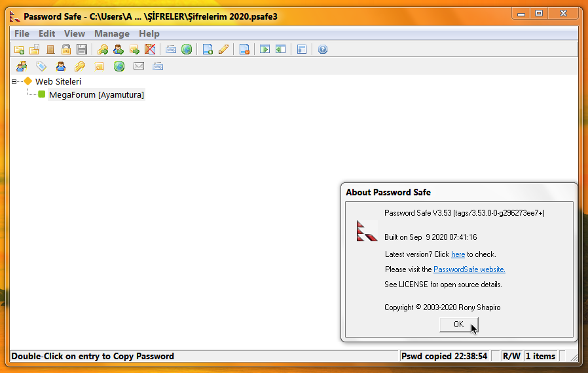Click the blue Help question mark icon
Image resolution: width=588 pixels, height=373 pixels.
click(323, 49)
